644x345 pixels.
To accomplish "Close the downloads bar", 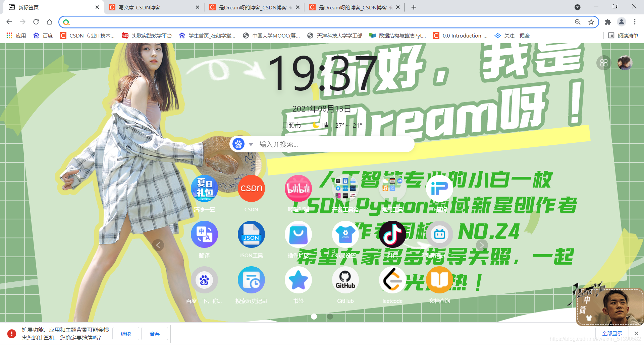I will pos(636,334).
